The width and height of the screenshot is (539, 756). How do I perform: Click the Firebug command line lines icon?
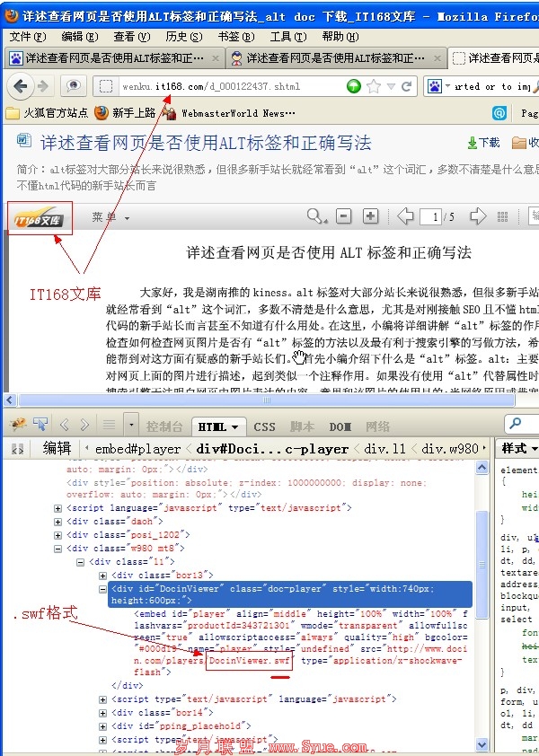click(109, 425)
